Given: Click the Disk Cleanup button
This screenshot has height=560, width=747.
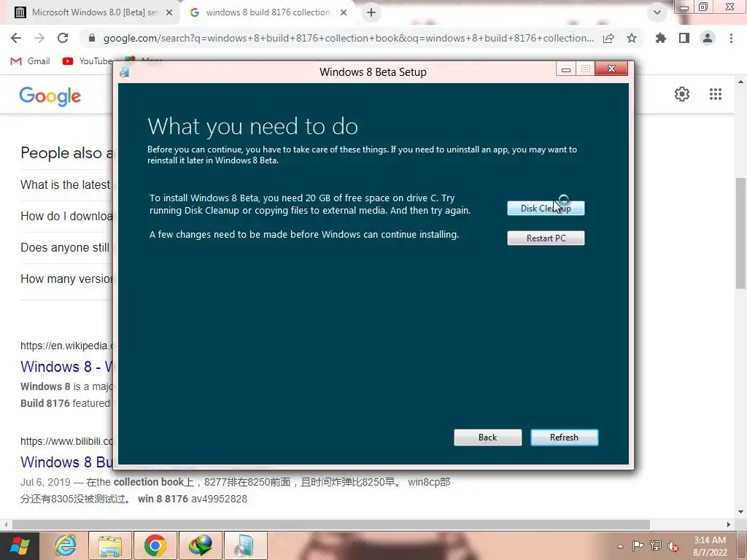Looking at the screenshot, I should point(546,208).
